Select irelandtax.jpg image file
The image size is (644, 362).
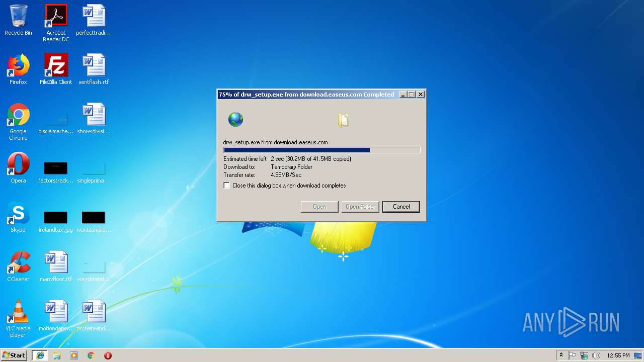click(56, 221)
